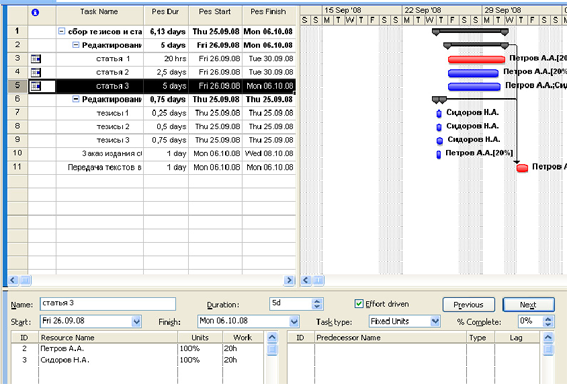Select the тезисы 1 task name cell
Image resolution: width=567 pixels, height=384 pixels.
click(100, 113)
